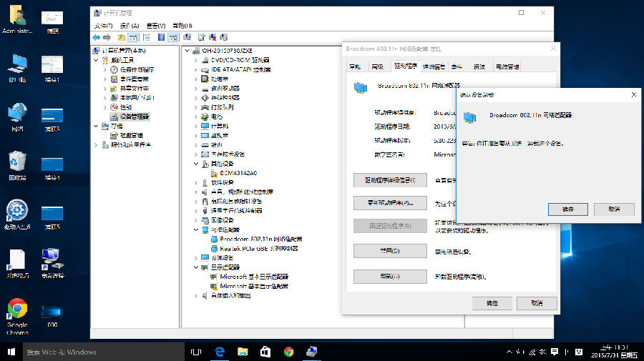Open the Action (操作) menu

pos(130,26)
